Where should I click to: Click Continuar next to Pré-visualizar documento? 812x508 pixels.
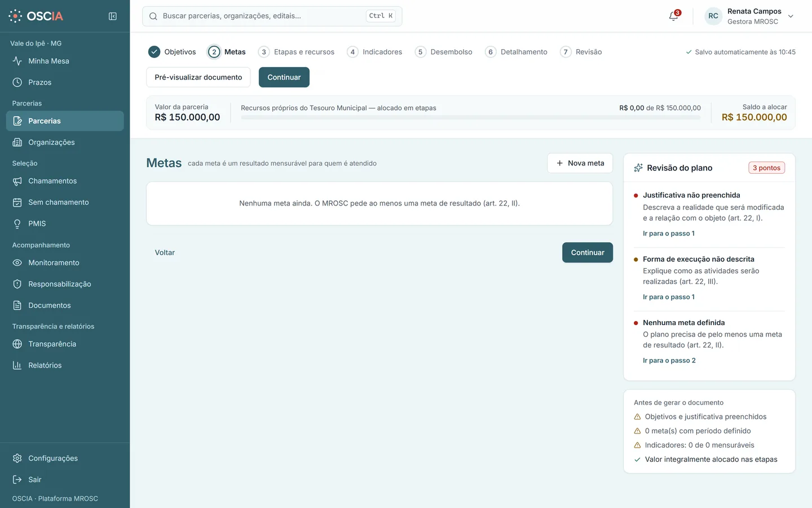pyautogui.click(x=284, y=77)
